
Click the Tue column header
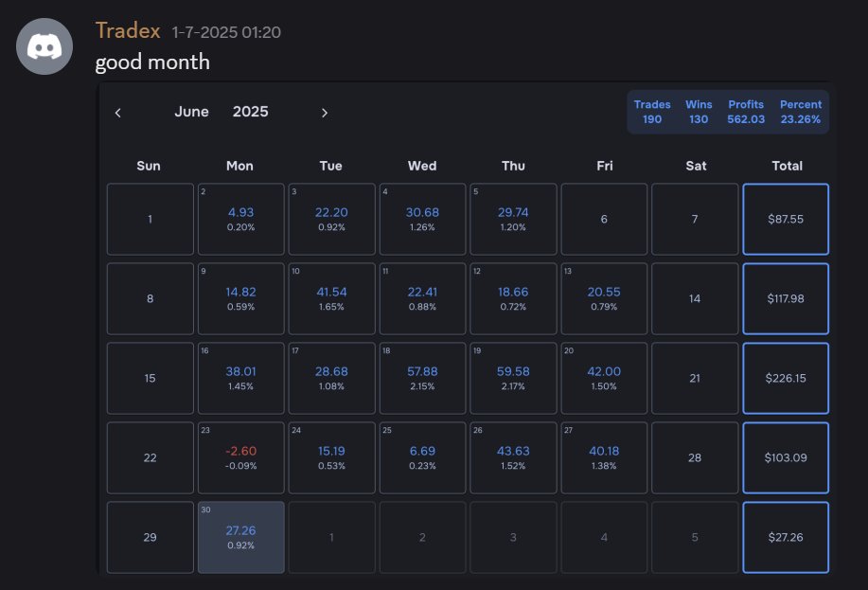point(330,166)
